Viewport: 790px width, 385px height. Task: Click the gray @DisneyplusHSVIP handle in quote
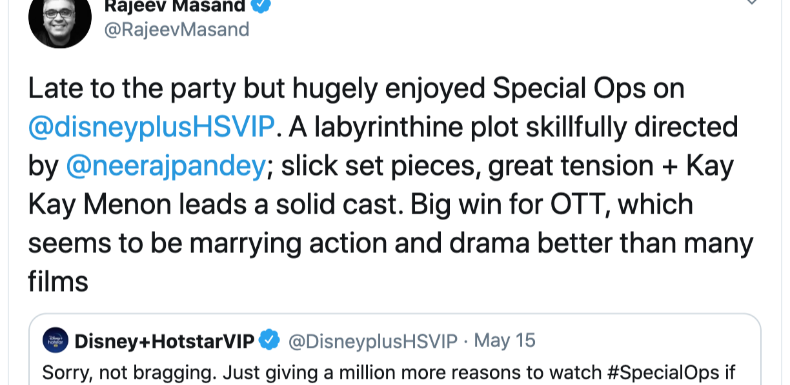[x=373, y=341]
